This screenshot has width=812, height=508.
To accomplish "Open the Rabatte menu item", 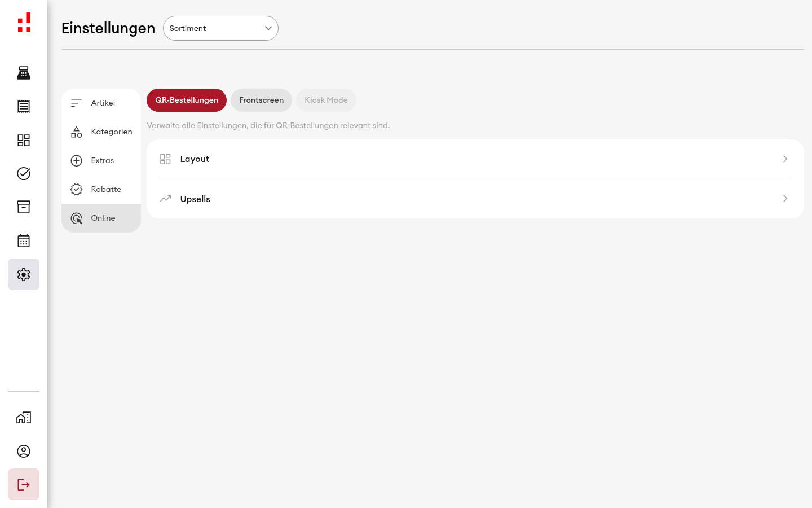I will 101,189.
